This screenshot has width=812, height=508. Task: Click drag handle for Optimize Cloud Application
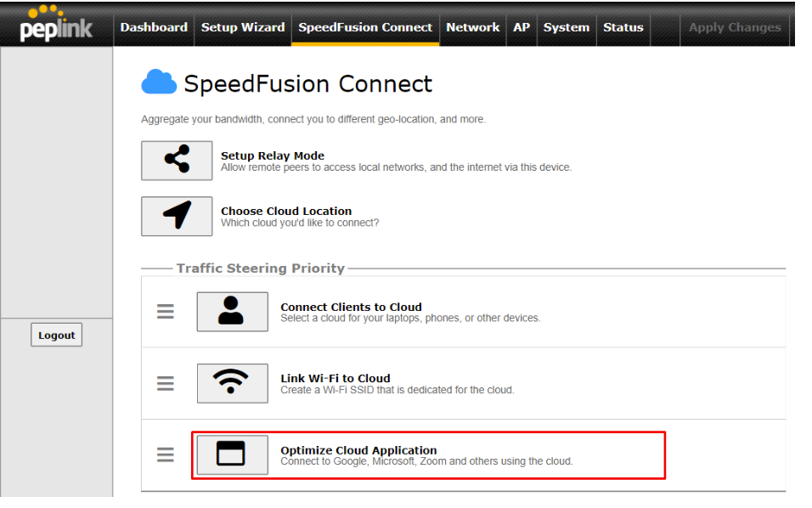[165, 454]
